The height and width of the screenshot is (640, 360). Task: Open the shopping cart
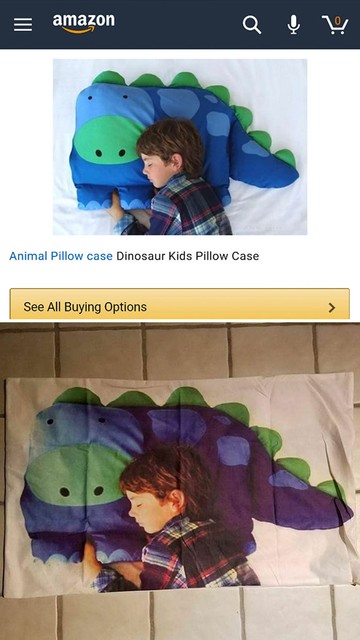335,25
